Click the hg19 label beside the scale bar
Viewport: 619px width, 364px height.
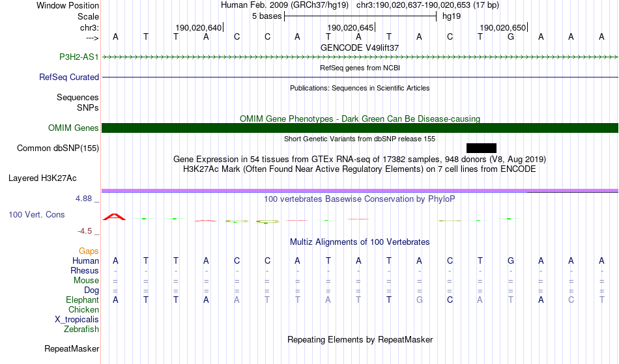tap(452, 16)
